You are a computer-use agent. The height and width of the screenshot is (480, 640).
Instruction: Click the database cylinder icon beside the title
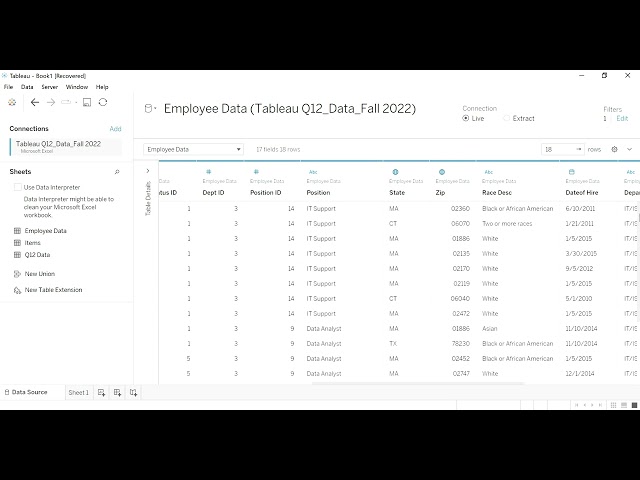[149, 109]
